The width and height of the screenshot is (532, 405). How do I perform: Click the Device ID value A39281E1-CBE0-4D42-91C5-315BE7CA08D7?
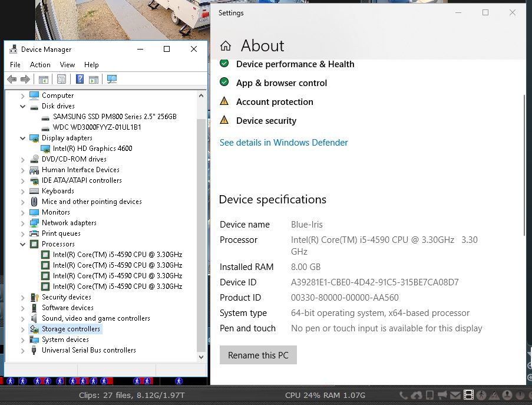pyautogui.click(x=375, y=282)
